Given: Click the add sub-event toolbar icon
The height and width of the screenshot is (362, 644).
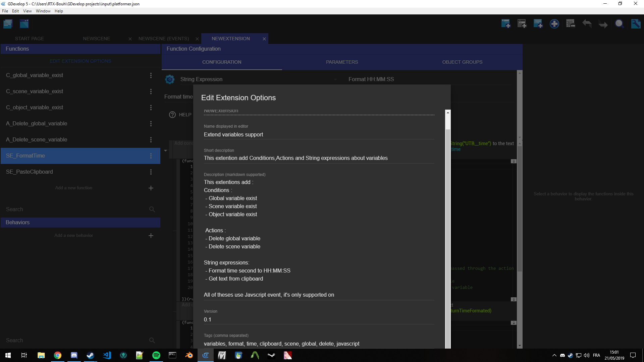Looking at the screenshot, I should [522, 24].
